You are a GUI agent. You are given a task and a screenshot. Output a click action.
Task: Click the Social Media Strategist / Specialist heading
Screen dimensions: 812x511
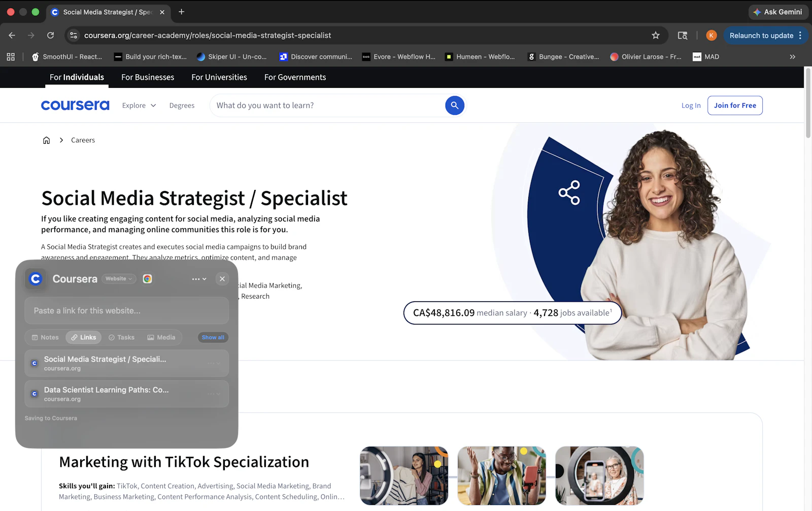194,198
